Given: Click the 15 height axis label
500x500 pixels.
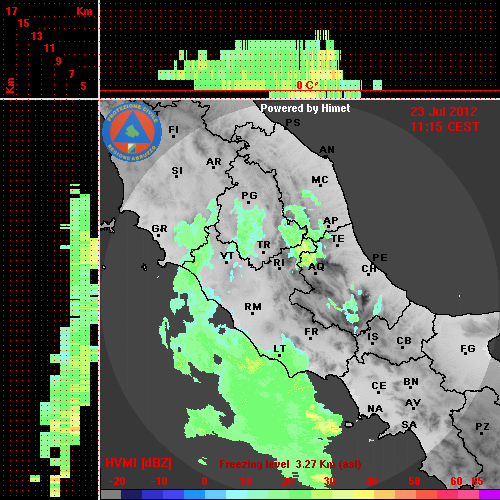Looking at the screenshot, I should point(24,23).
